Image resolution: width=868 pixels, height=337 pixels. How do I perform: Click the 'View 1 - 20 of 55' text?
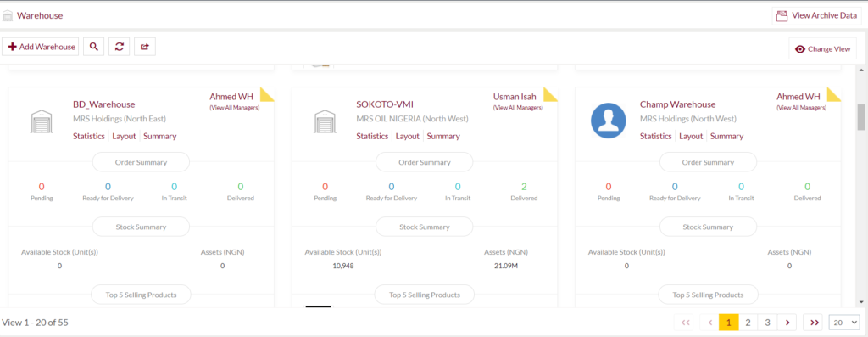pos(36,322)
